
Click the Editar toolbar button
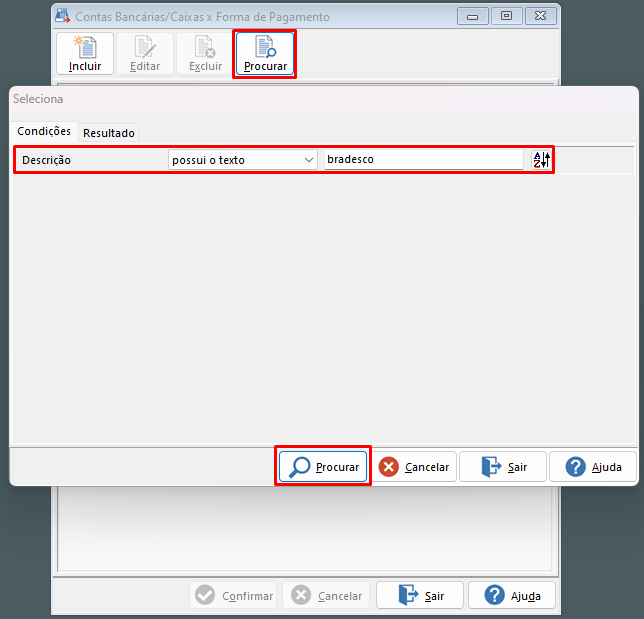(145, 54)
